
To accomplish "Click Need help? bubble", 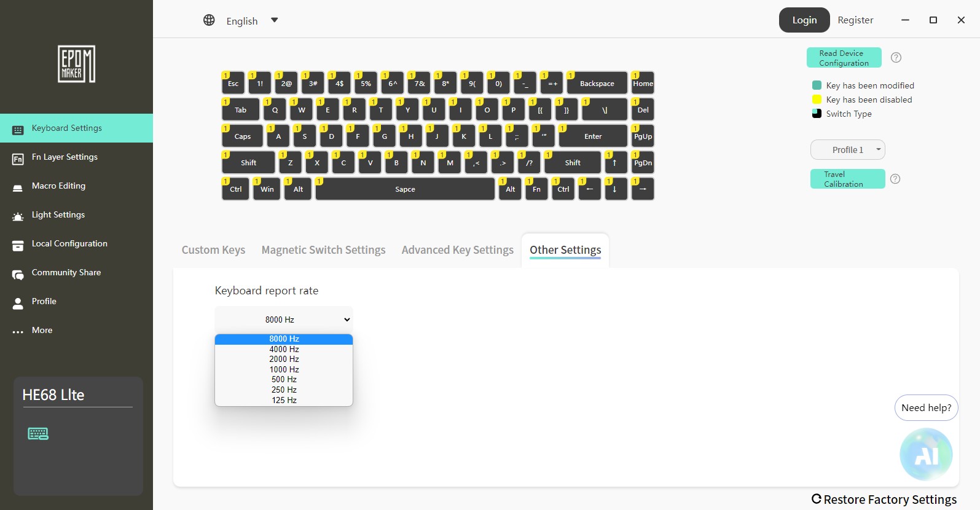I will [x=926, y=408].
